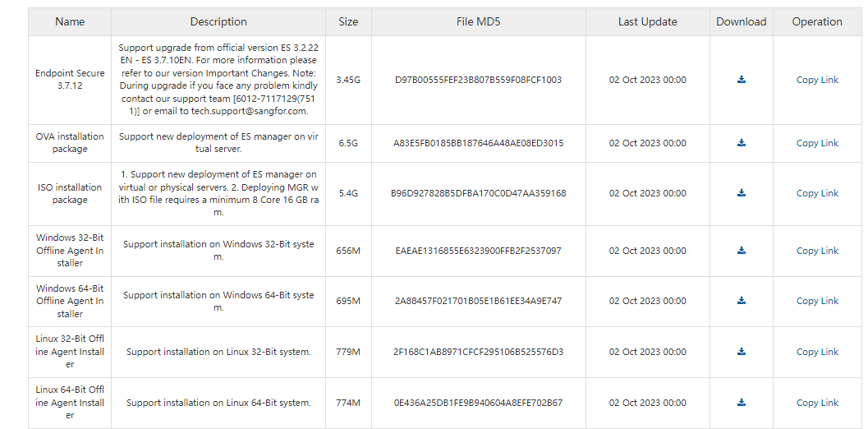The width and height of the screenshot is (868, 429).
Task: Download Linux 64-Bit Offline Agent Installer
Action: click(742, 403)
